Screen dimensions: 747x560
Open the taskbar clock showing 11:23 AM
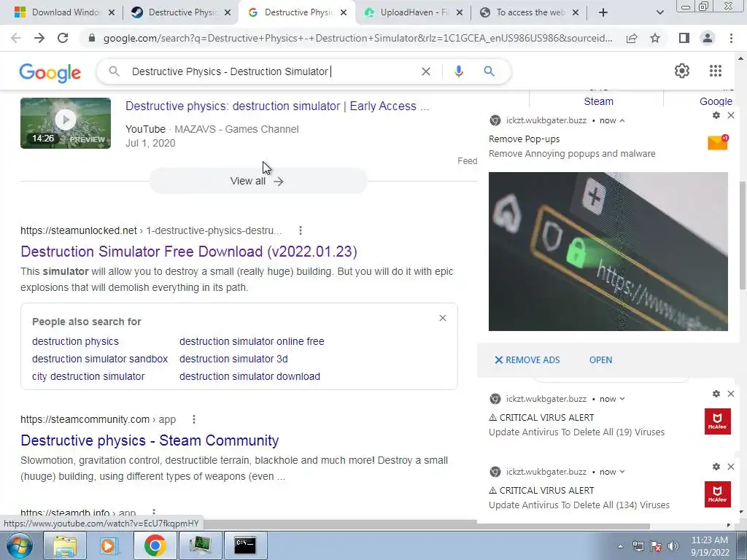click(x=710, y=546)
